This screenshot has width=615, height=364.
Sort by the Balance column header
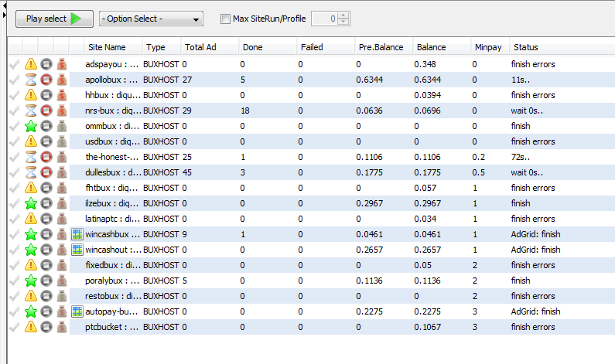click(x=431, y=47)
